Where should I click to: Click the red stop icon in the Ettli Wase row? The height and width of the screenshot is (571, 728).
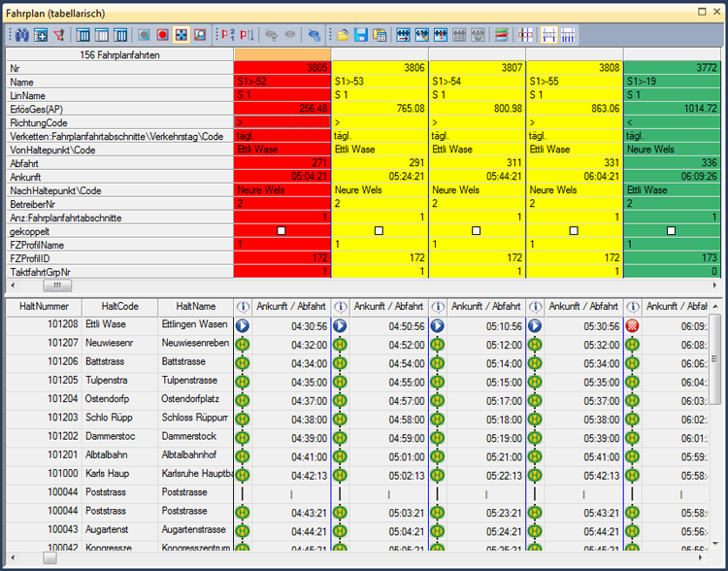[x=632, y=326]
